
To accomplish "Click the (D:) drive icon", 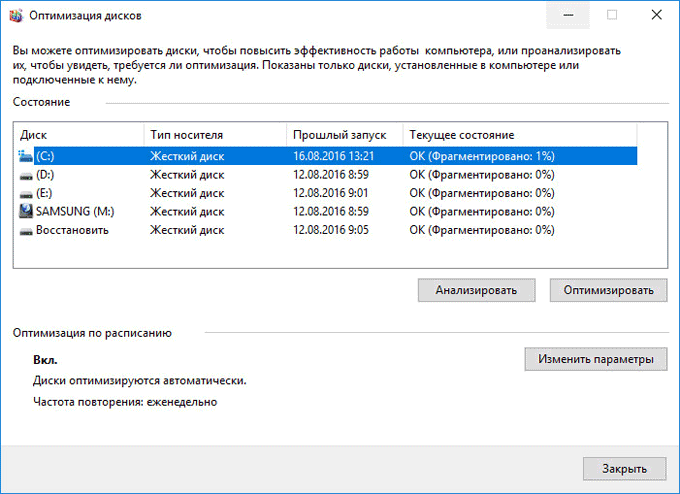I will point(26,176).
